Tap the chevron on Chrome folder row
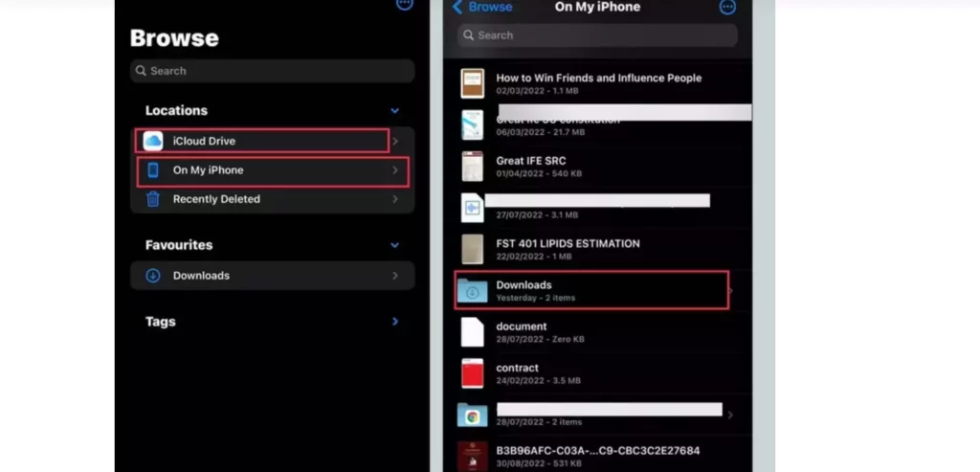 click(x=730, y=416)
